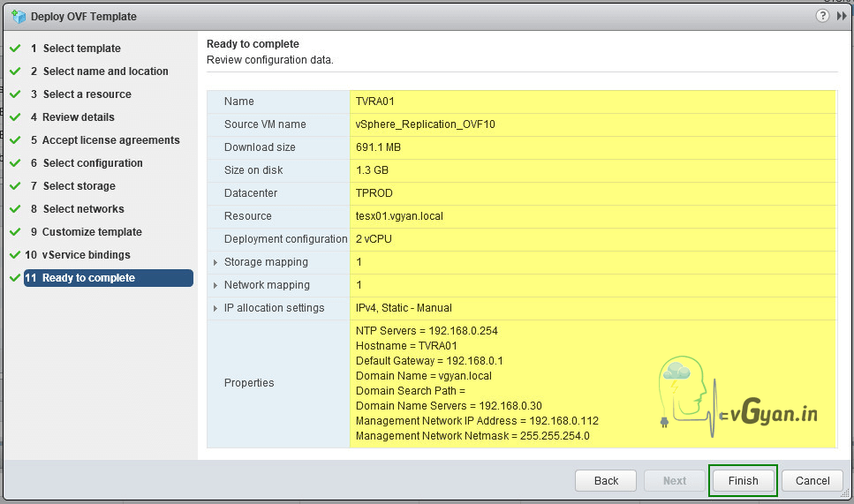
Task: Click the Size on disk value 1.3 GB
Action: [x=372, y=169]
